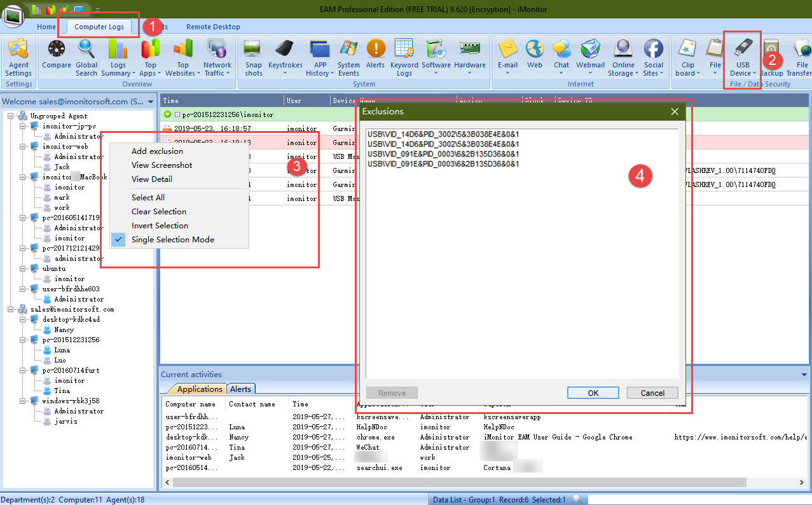Open Chat logs
Screen dimensions: 812x505
coord(561,57)
